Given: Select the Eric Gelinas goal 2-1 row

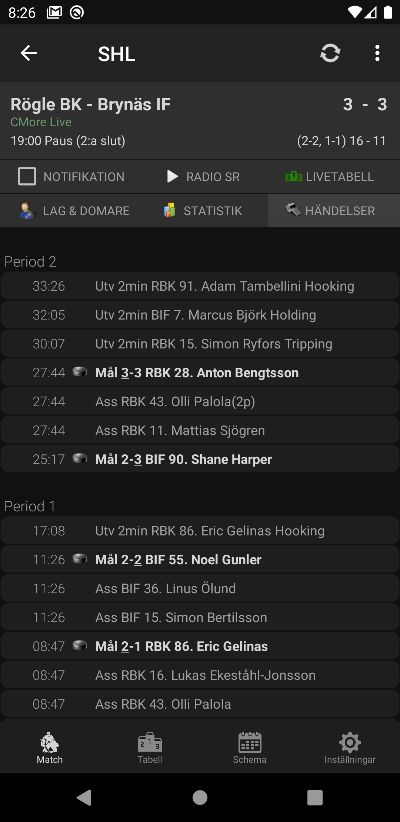Looking at the screenshot, I should click(200, 646).
